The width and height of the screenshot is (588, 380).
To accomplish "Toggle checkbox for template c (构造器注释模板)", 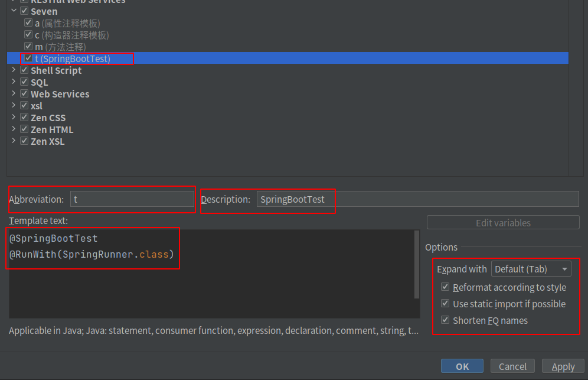I will pyautogui.click(x=28, y=34).
